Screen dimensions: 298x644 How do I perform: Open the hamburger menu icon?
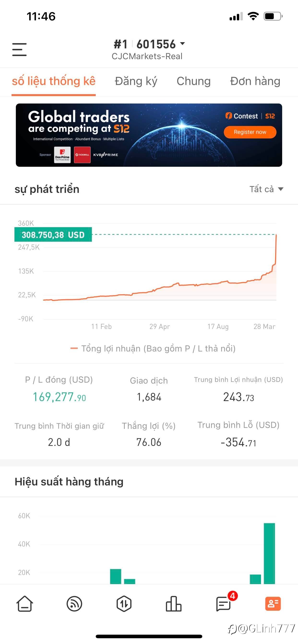19,49
